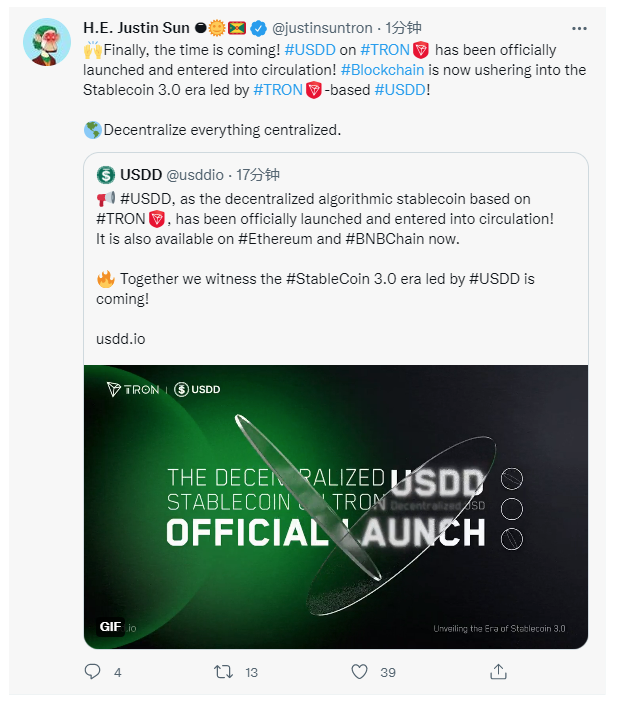Click the share upload icon
617x705 pixels.
(497, 672)
